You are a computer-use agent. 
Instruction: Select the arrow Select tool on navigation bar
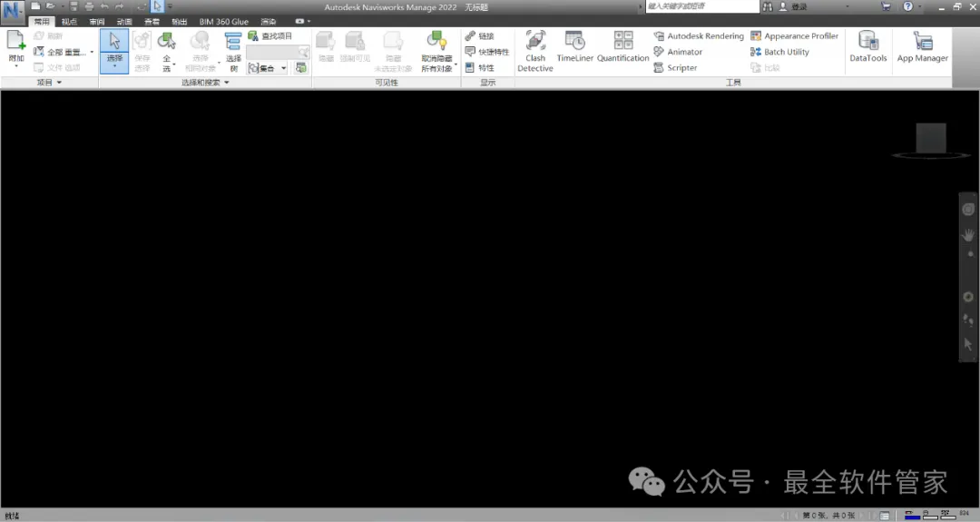pyautogui.click(x=968, y=344)
